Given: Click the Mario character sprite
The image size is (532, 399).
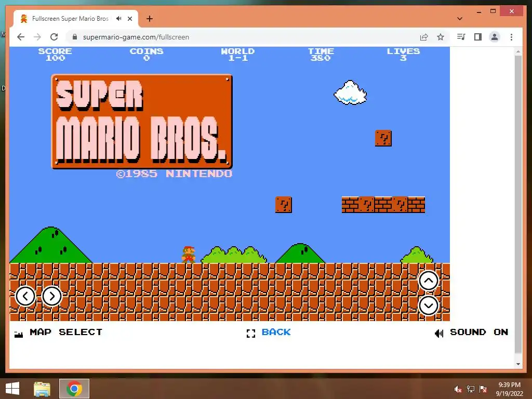Looking at the screenshot, I should [x=189, y=255].
